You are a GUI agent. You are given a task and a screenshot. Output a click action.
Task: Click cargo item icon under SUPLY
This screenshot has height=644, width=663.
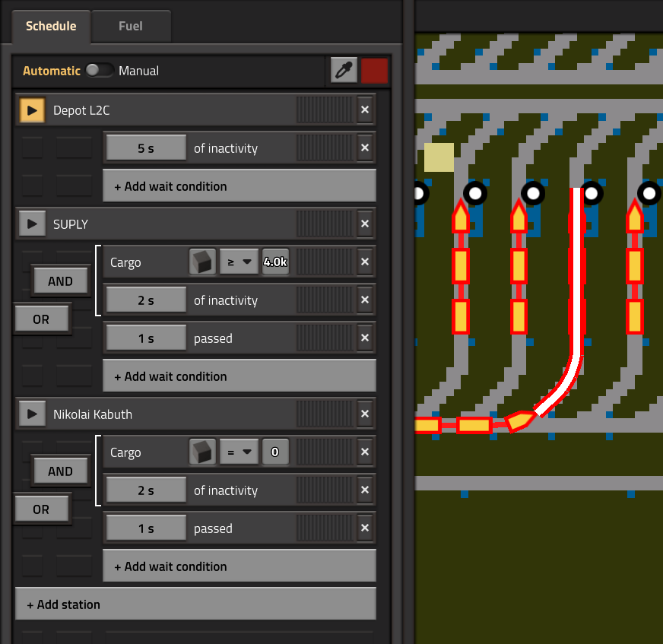(201, 262)
